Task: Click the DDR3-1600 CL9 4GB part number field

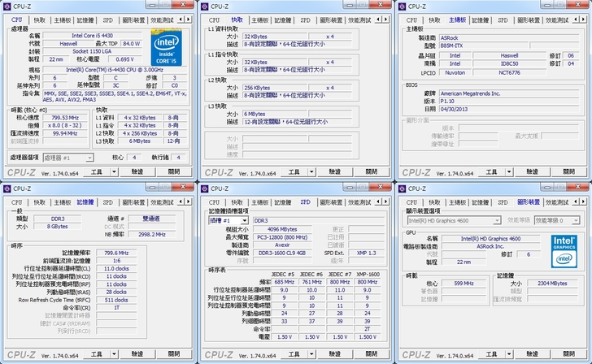Action: point(282,253)
